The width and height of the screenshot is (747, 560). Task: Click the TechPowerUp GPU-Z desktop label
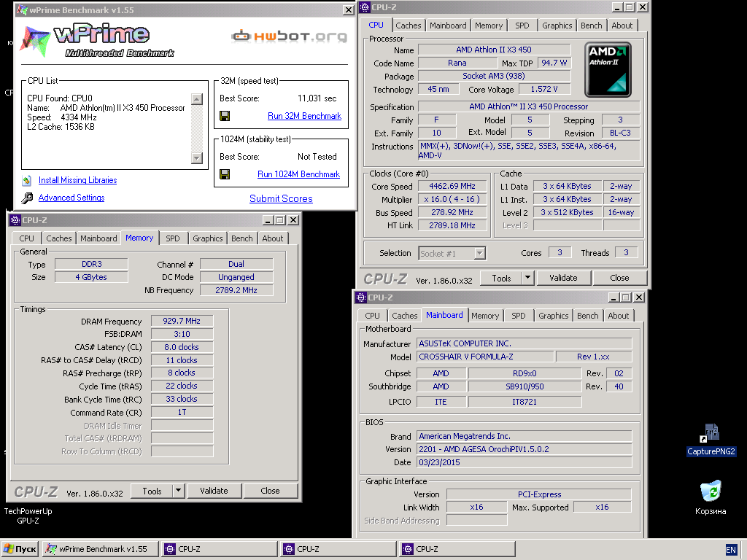pos(28,516)
